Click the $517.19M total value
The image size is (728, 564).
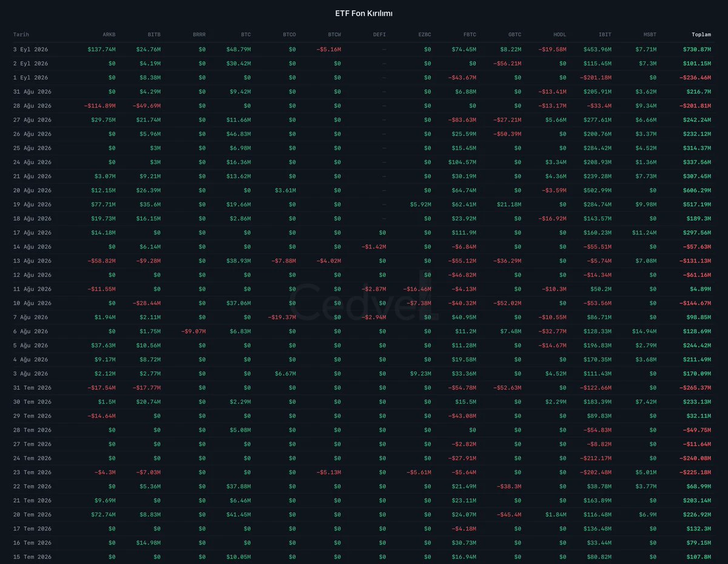696,204
